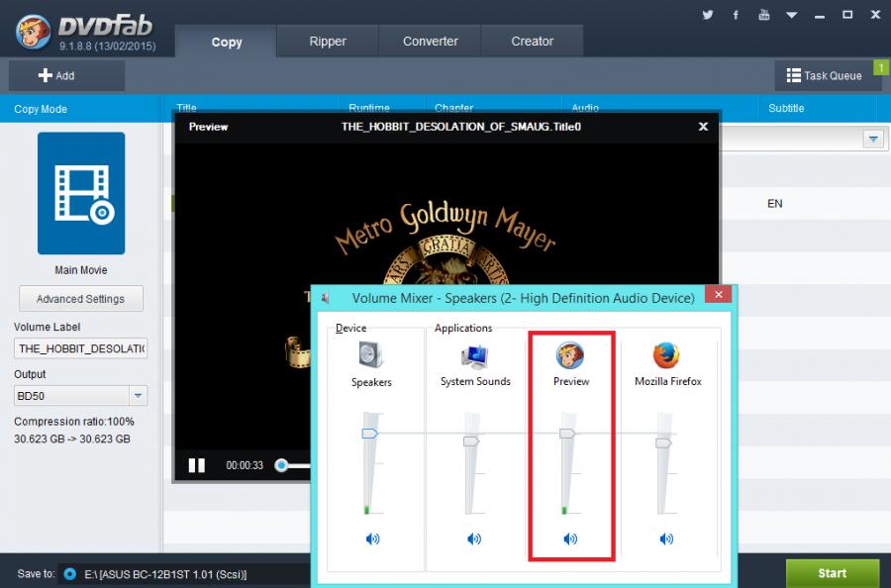The height and width of the screenshot is (588, 891).
Task: Switch to the Ripper tab
Action: pos(328,42)
